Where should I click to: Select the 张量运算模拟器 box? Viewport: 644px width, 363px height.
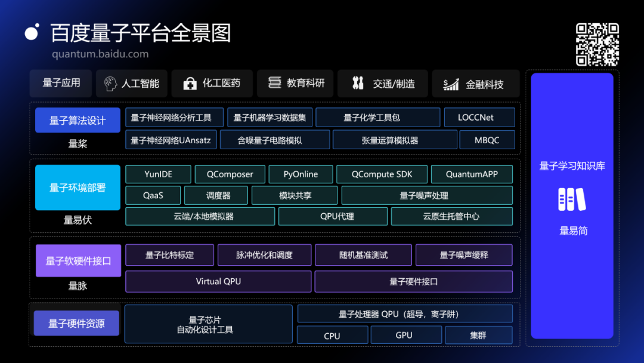[x=395, y=140]
